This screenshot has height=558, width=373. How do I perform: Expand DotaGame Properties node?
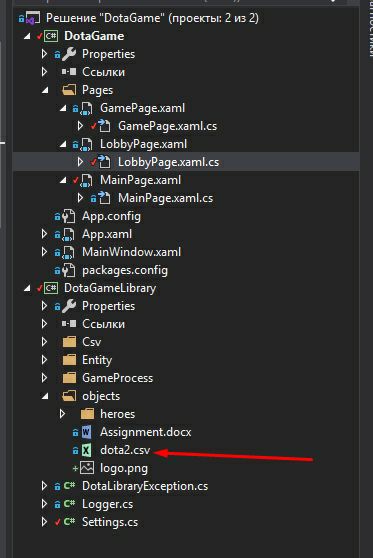[x=44, y=54]
